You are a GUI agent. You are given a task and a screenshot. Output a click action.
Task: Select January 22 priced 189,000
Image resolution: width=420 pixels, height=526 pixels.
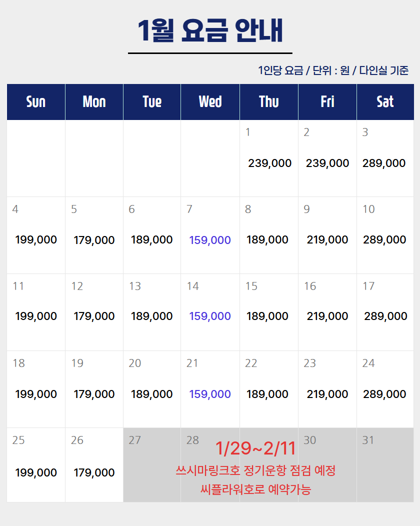click(x=267, y=394)
